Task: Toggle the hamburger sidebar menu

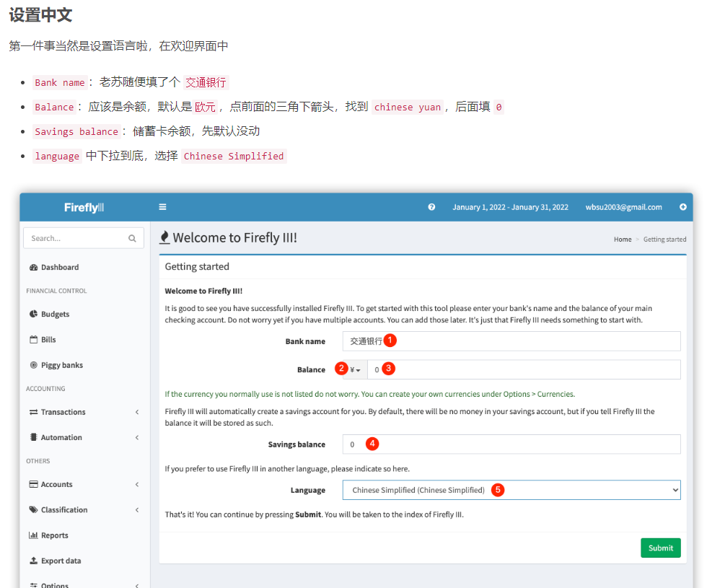Action: (x=163, y=207)
